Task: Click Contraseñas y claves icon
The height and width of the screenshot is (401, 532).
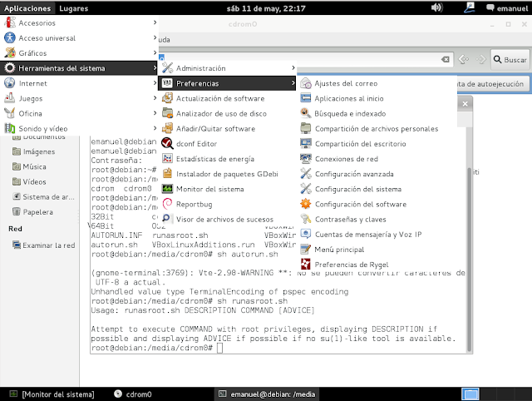Action: pyautogui.click(x=306, y=219)
